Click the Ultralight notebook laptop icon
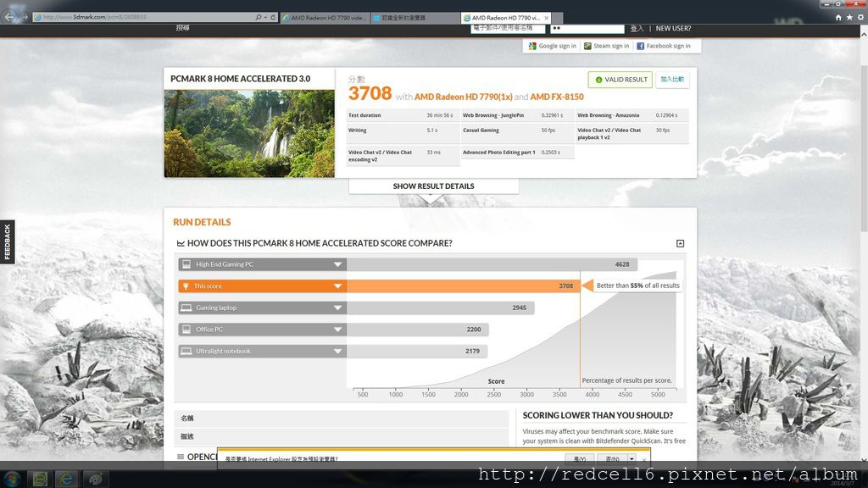This screenshot has height=488, width=868. 186,352
